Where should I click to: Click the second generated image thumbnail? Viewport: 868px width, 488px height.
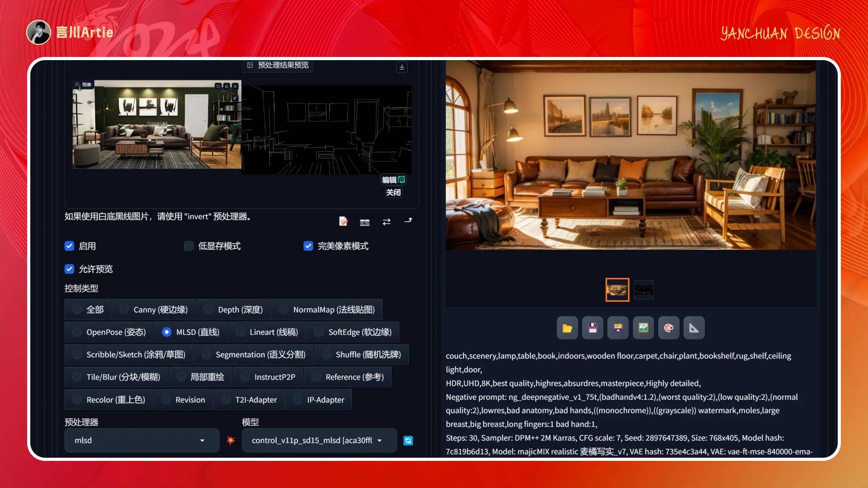(644, 290)
